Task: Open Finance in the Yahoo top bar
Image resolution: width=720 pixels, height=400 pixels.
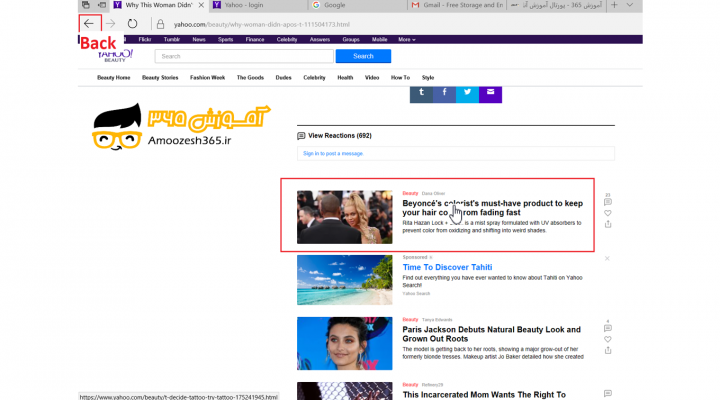Action: pyautogui.click(x=255, y=39)
